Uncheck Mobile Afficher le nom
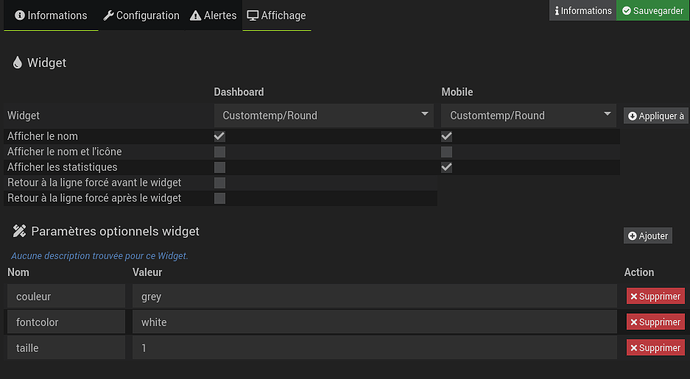 (447, 136)
